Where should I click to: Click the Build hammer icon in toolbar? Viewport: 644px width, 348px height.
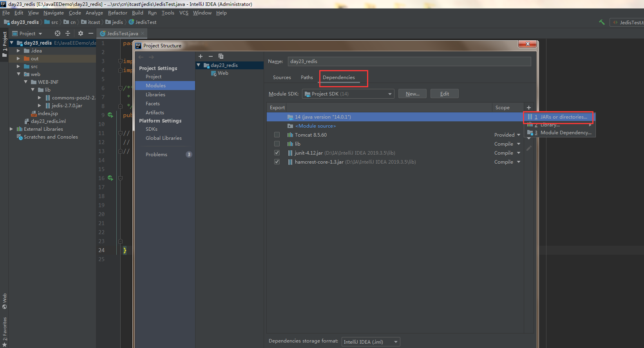click(x=602, y=22)
